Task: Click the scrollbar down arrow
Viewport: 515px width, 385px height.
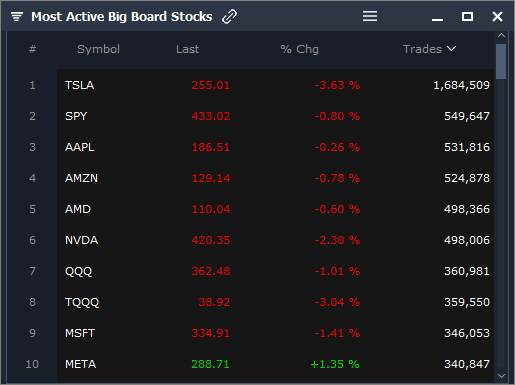Action: coord(501,376)
